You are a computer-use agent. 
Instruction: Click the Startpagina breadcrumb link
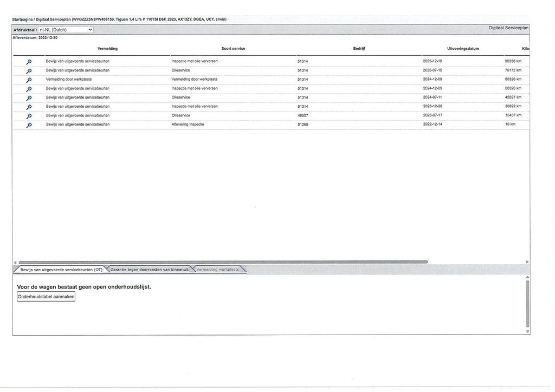[22, 19]
